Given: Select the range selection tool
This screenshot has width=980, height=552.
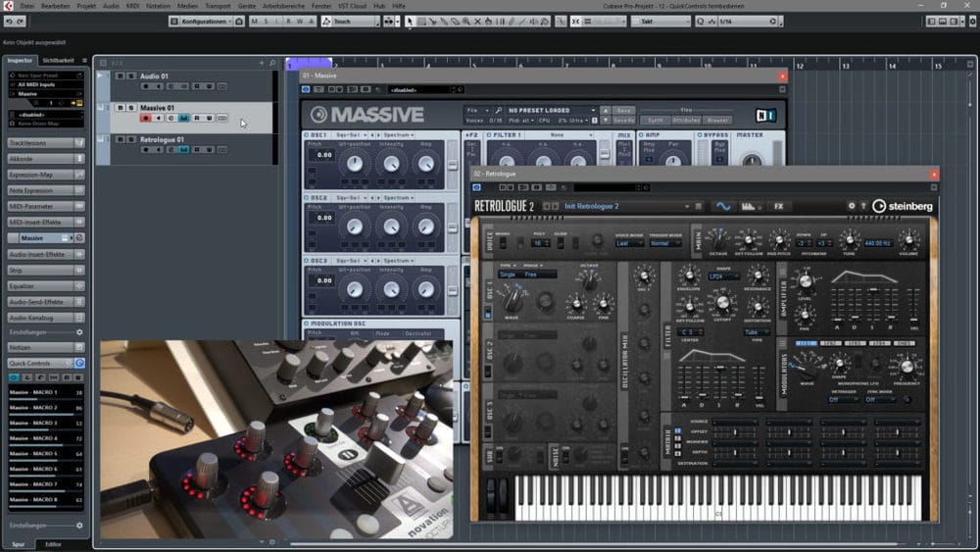Looking at the screenshot, I should tap(421, 22).
